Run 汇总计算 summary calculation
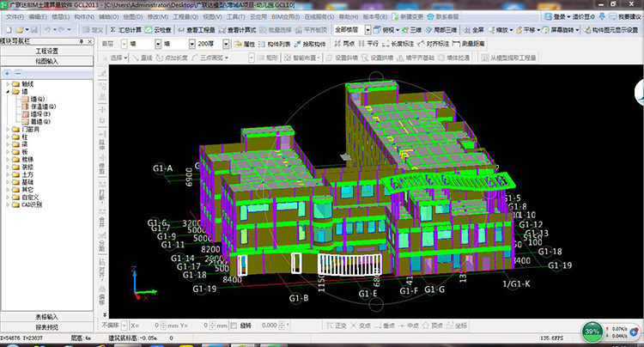The image size is (644, 347). 125,30
